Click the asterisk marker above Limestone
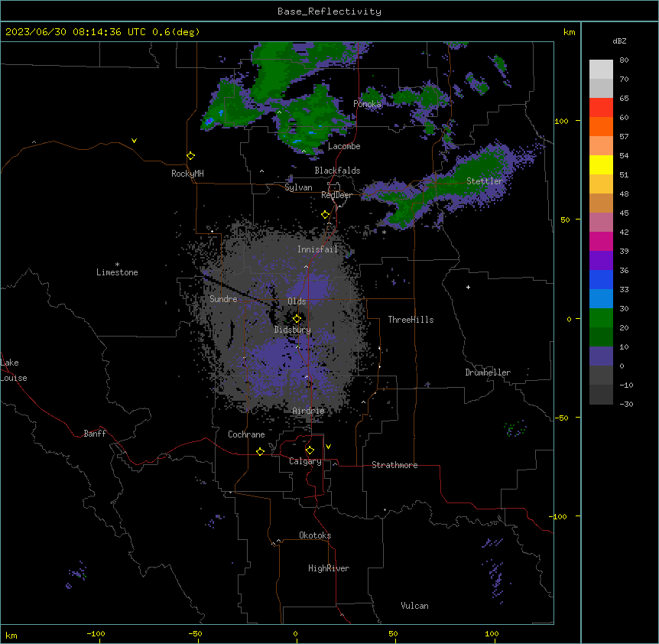This screenshot has height=644, width=659. point(117,265)
